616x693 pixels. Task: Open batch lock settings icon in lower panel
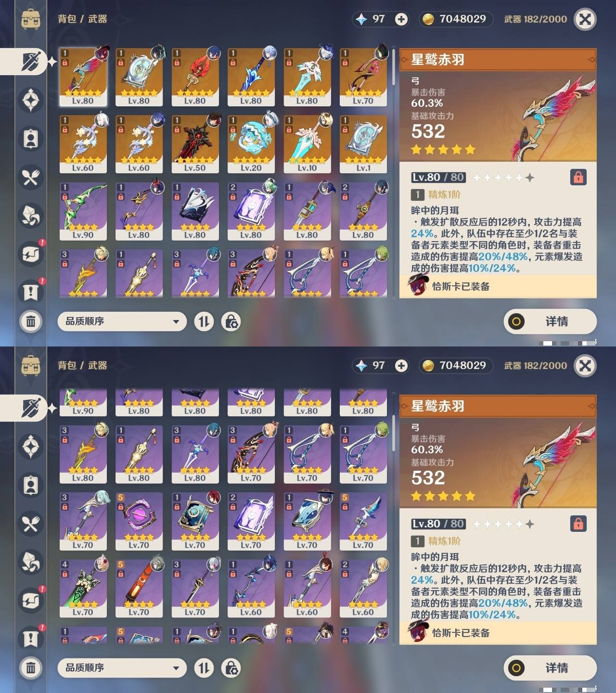231,668
